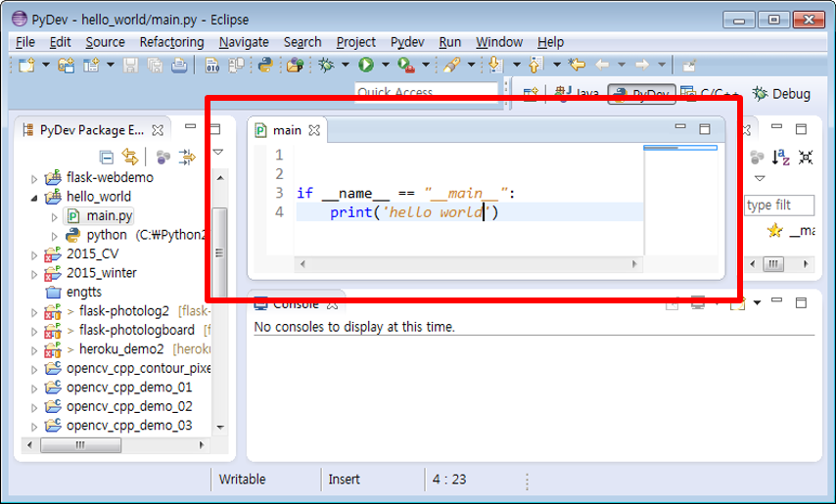Click the Debug bug icon in toolbar

(326, 66)
